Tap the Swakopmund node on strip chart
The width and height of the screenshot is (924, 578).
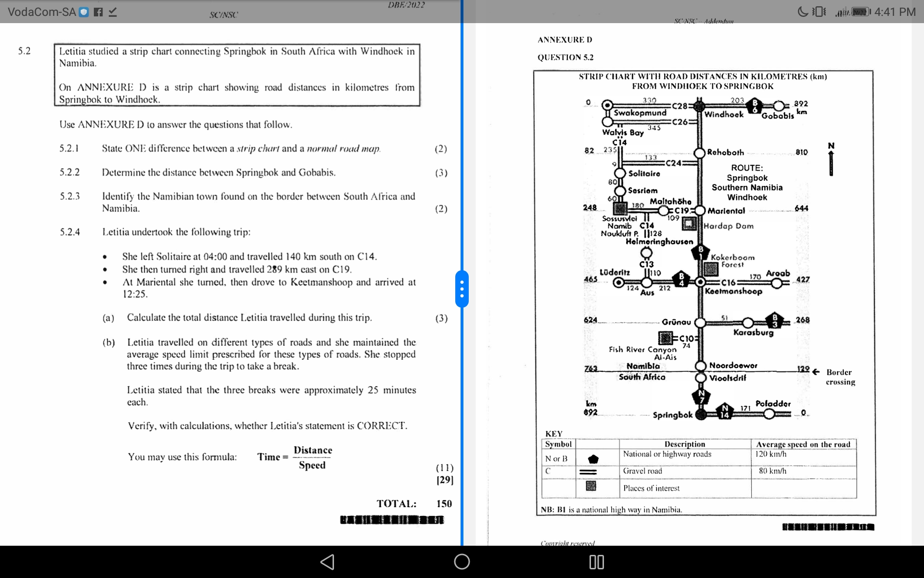(x=608, y=105)
